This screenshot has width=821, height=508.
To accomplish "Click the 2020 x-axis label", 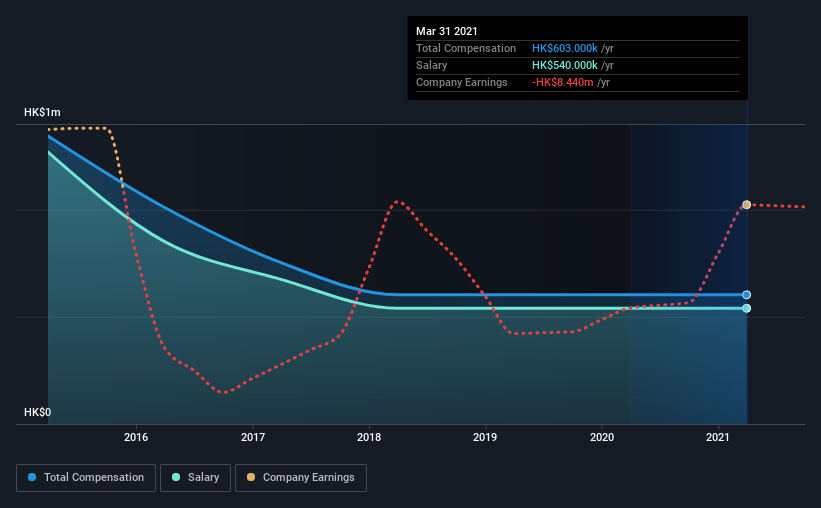I will [x=602, y=437].
